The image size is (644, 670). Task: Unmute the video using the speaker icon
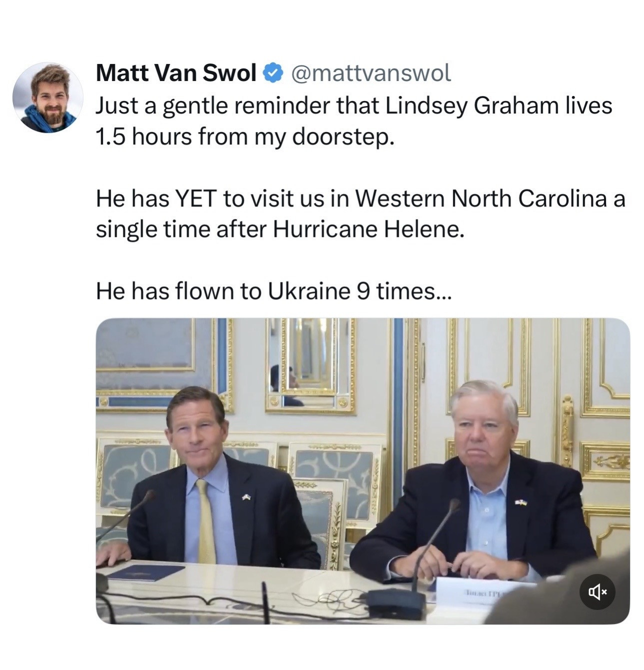597,592
